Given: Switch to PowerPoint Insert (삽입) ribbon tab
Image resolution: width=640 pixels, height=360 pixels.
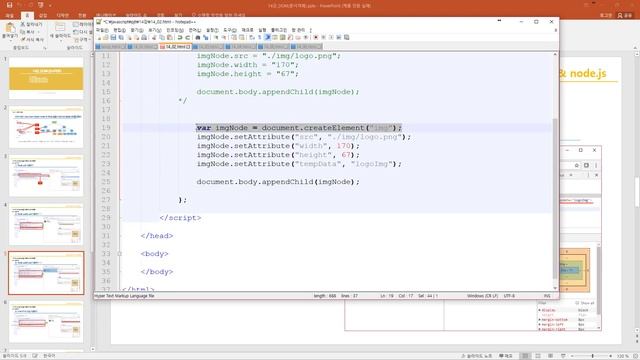Looking at the screenshot, I should [43, 15].
